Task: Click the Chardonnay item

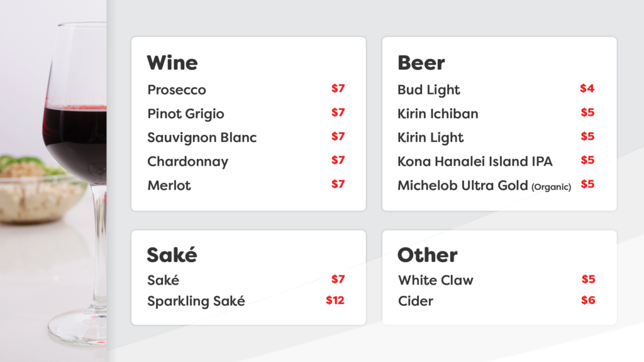Action: (x=187, y=162)
